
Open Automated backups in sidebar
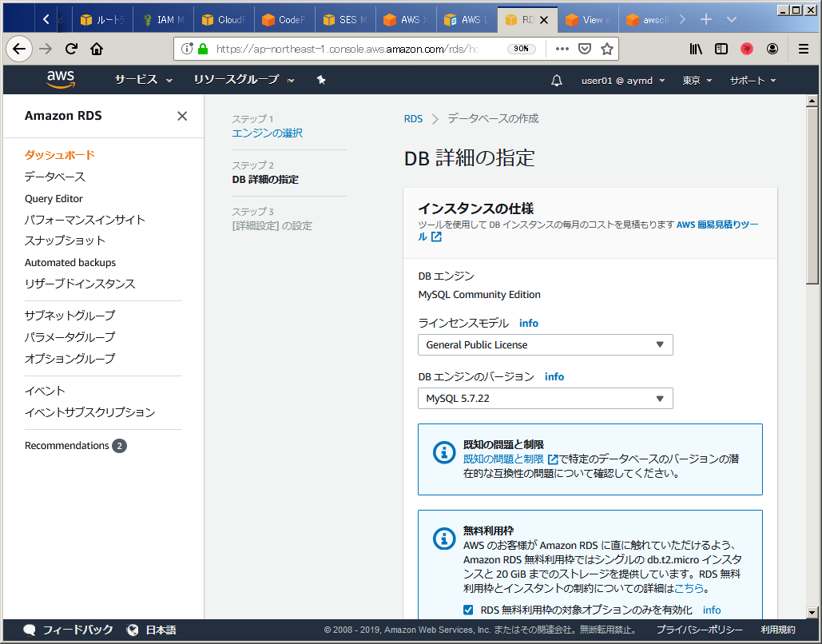tap(70, 263)
